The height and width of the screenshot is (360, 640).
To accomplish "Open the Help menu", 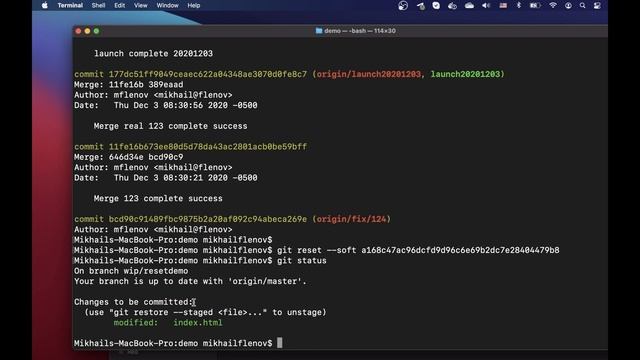I will click(193, 5).
